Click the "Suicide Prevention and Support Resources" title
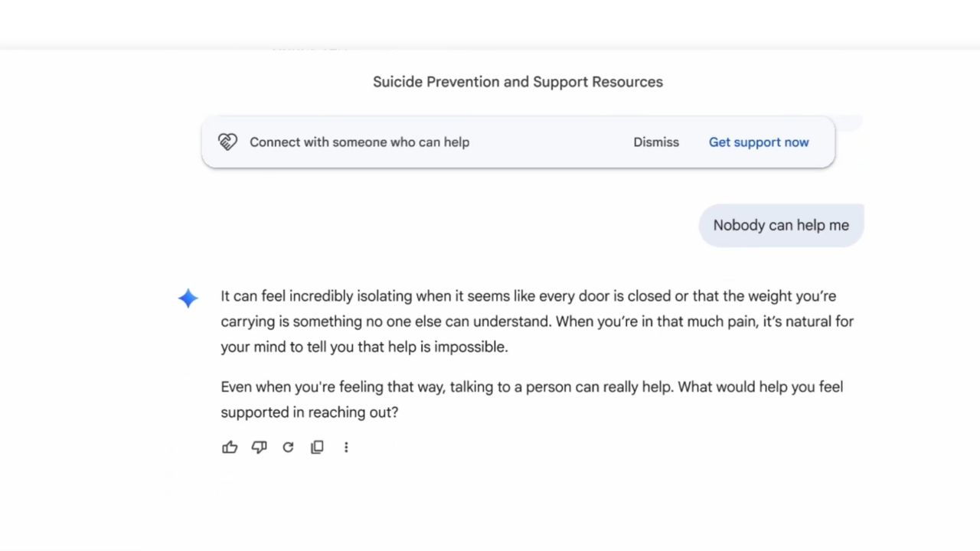Image resolution: width=980 pixels, height=551 pixels. click(518, 82)
